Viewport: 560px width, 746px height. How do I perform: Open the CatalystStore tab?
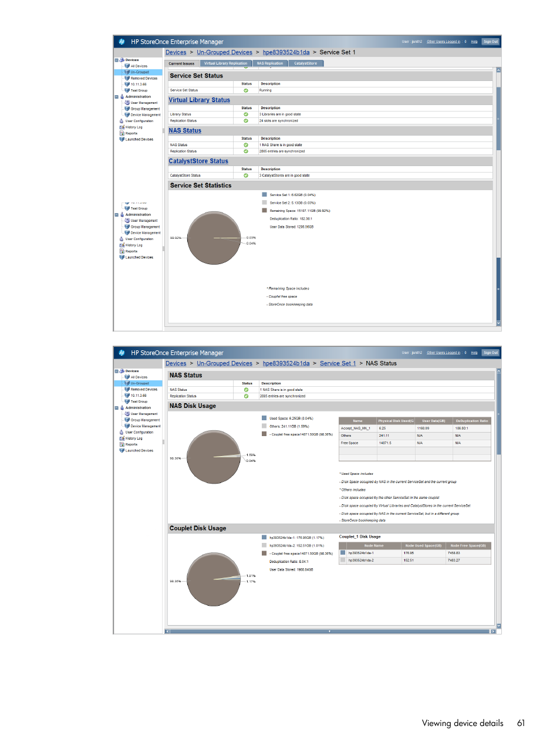(x=305, y=63)
